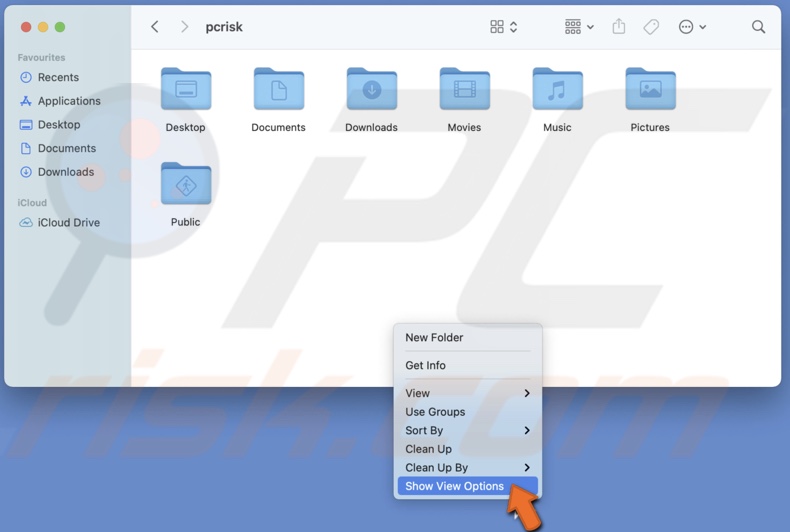Click the view switcher up-down arrows
790x532 pixels.
click(513, 27)
